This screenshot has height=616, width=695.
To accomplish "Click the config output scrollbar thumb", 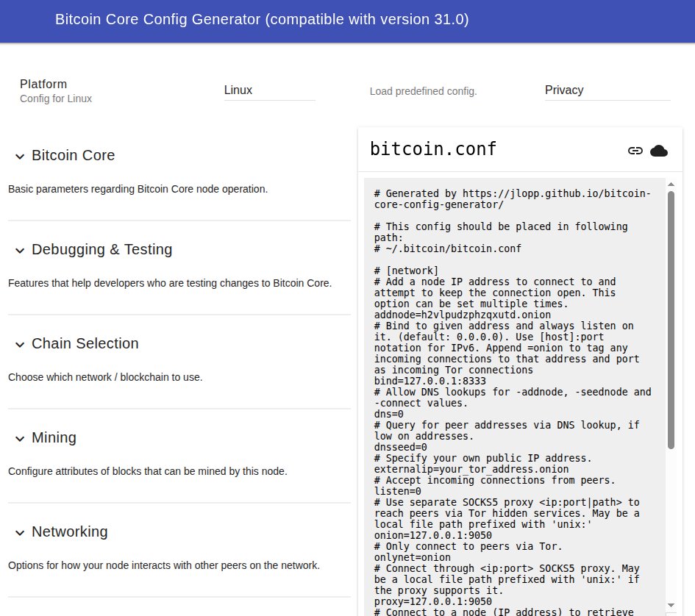I will [671, 320].
